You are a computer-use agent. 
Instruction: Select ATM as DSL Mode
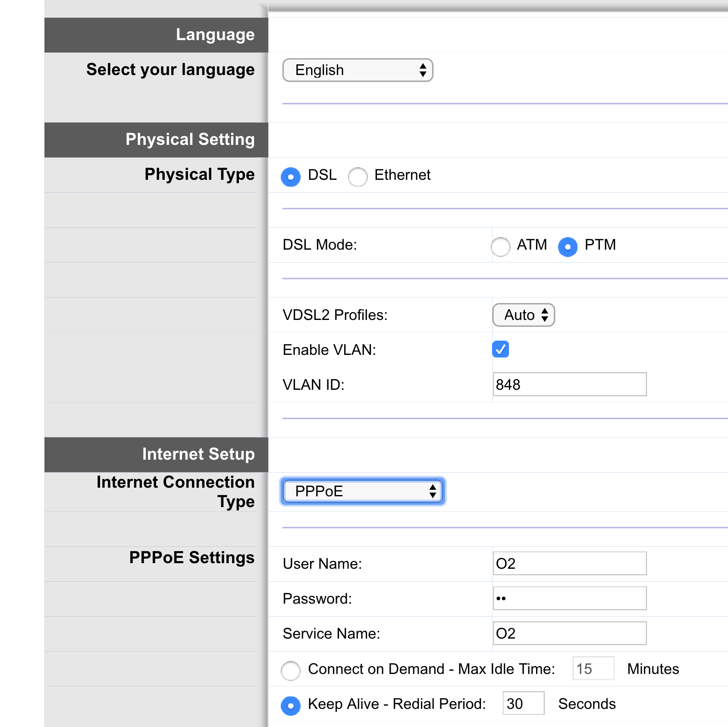tap(500, 247)
